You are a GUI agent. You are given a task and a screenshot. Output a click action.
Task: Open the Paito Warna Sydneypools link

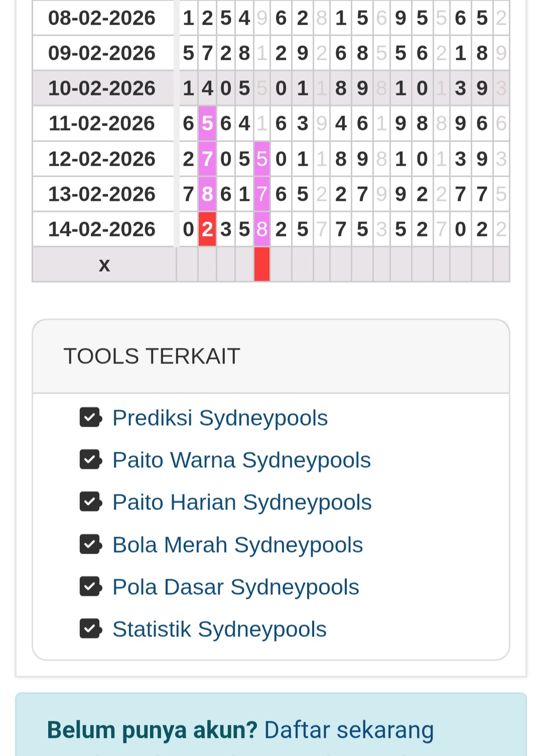(241, 460)
